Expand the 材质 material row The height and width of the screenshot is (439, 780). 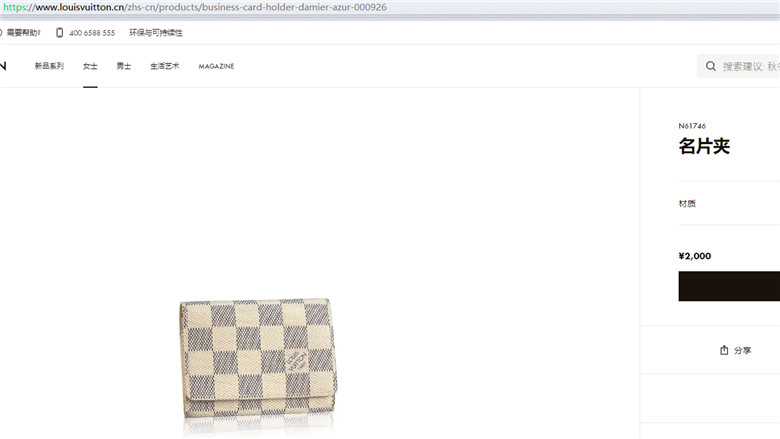[x=729, y=203]
